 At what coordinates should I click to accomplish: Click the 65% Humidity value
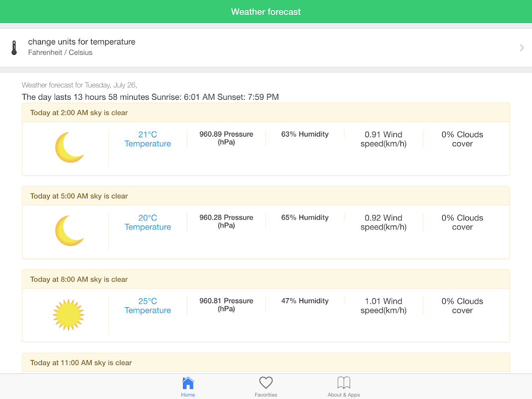(x=305, y=217)
